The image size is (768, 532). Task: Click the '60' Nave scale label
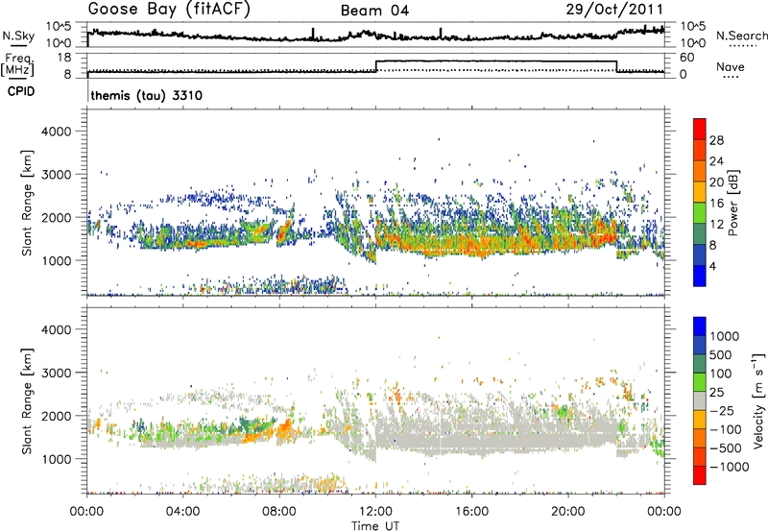click(687, 58)
